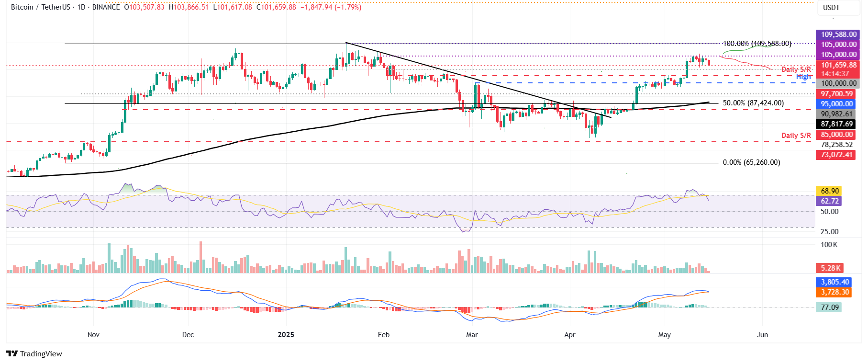
Task: Click the yellow 68.90 RSI value tag
Action: pos(830,191)
